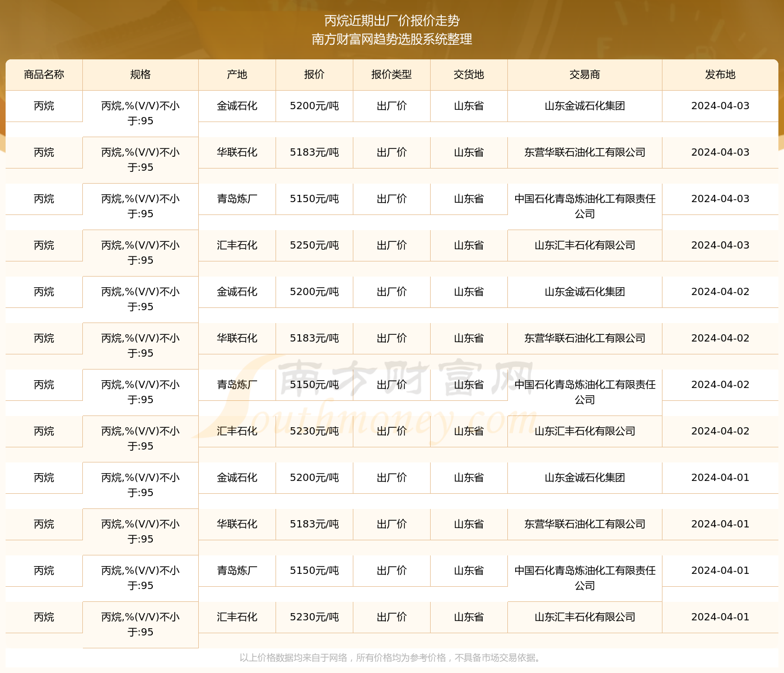Image resolution: width=784 pixels, height=673 pixels.
Task: Click the 报价 column header
Action: [314, 74]
